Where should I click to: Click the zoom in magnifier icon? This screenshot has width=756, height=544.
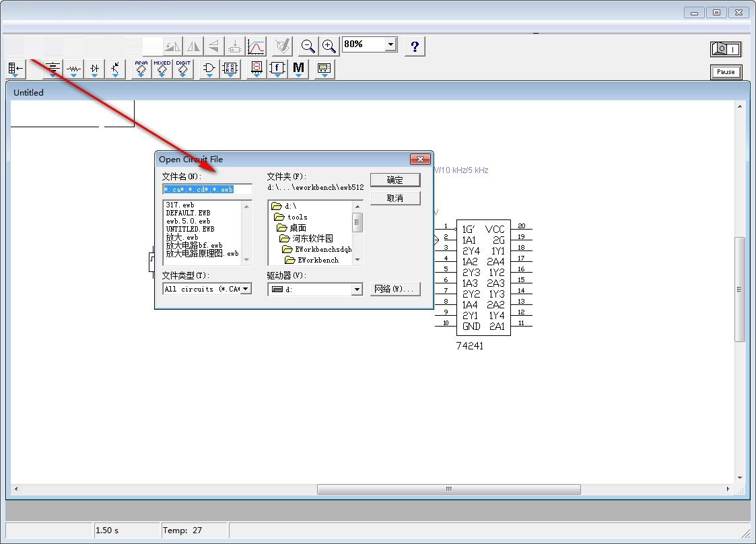pos(329,46)
